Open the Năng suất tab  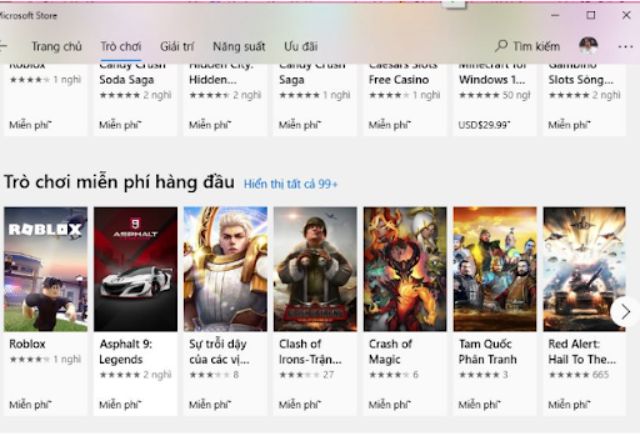pyautogui.click(x=239, y=47)
